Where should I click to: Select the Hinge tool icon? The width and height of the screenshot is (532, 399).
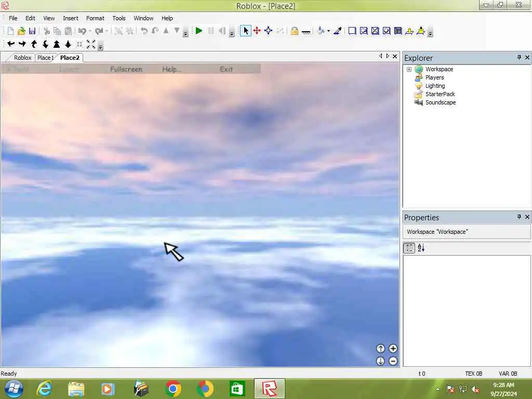click(x=409, y=31)
